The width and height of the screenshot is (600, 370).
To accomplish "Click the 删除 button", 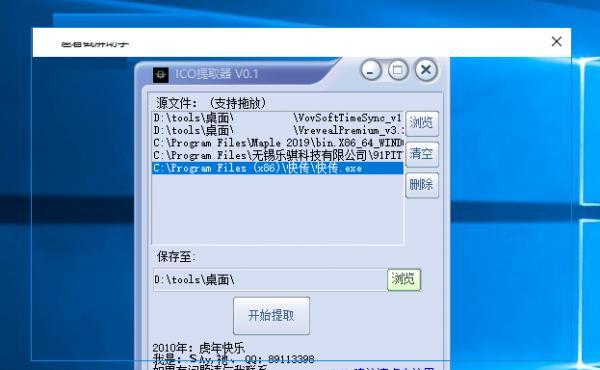I will [422, 185].
